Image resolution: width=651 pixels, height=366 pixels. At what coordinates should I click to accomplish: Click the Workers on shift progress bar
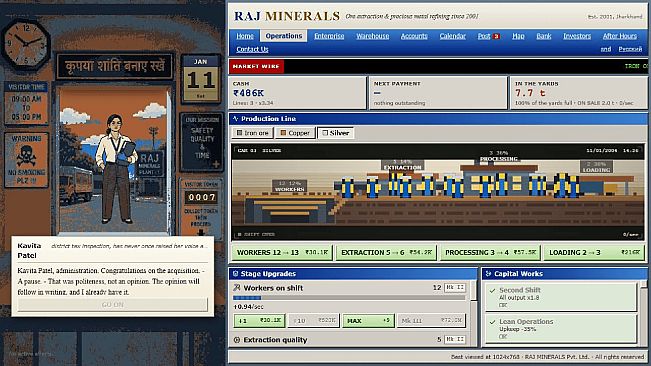click(349, 298)
